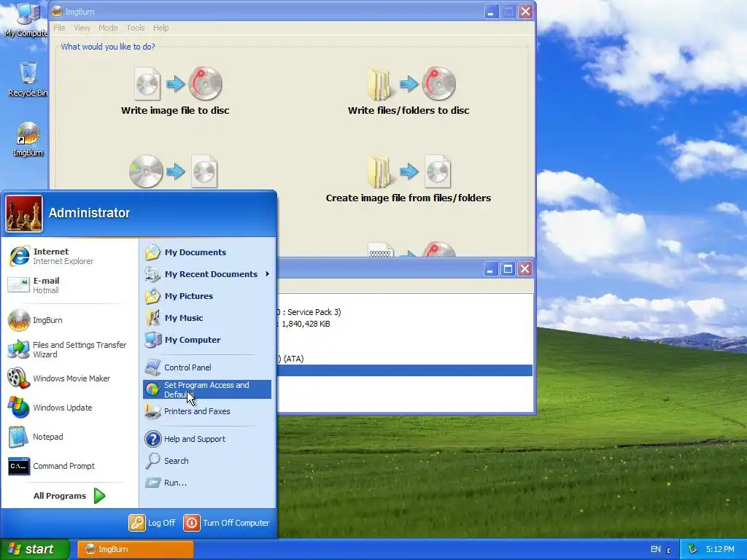Expand All Programs list
The height and width of the screenshot is (560, 747).
point(69,496)
